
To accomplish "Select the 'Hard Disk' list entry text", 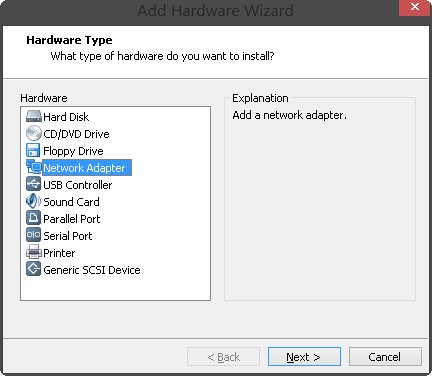I will tap(66, 117).
